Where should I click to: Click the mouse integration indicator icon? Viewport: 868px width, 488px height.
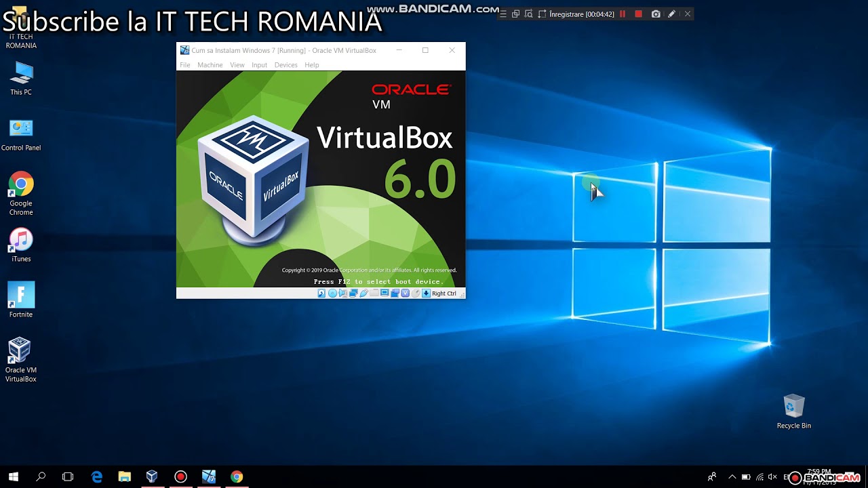pos(416,293)
